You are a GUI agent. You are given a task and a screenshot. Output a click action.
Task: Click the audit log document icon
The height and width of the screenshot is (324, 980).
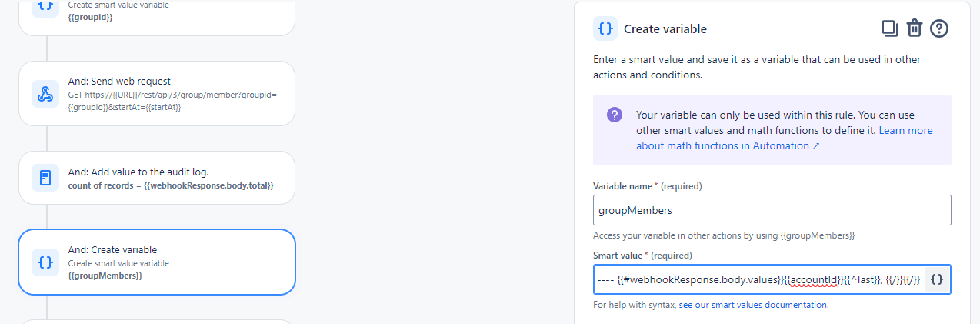pyautogui.click(x=45, y=179)
